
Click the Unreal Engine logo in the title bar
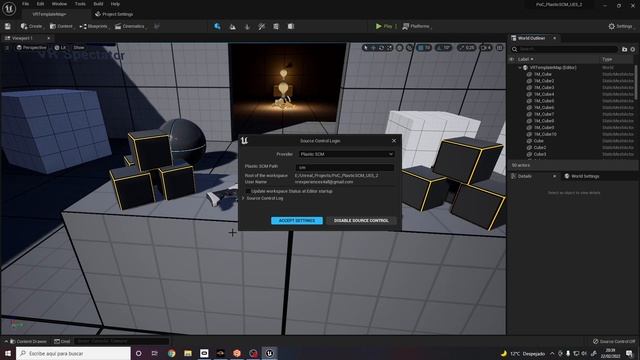[x=9, y=8]
